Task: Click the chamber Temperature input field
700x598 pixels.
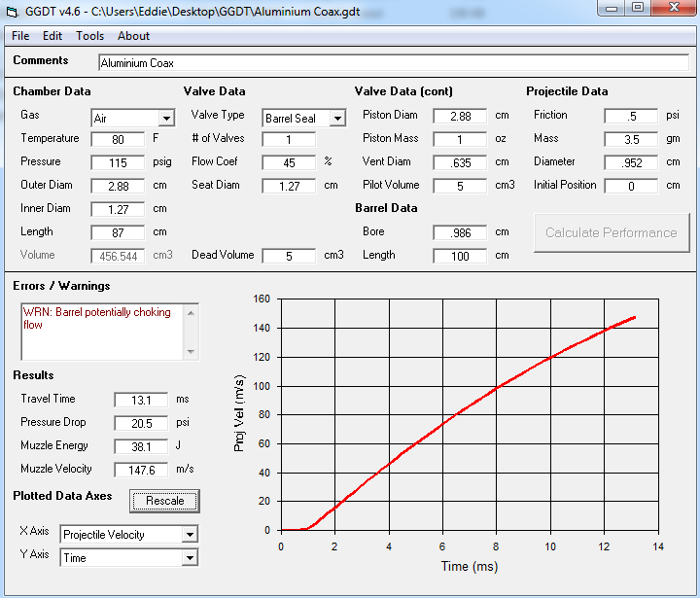Action: (x=118, y=139)
